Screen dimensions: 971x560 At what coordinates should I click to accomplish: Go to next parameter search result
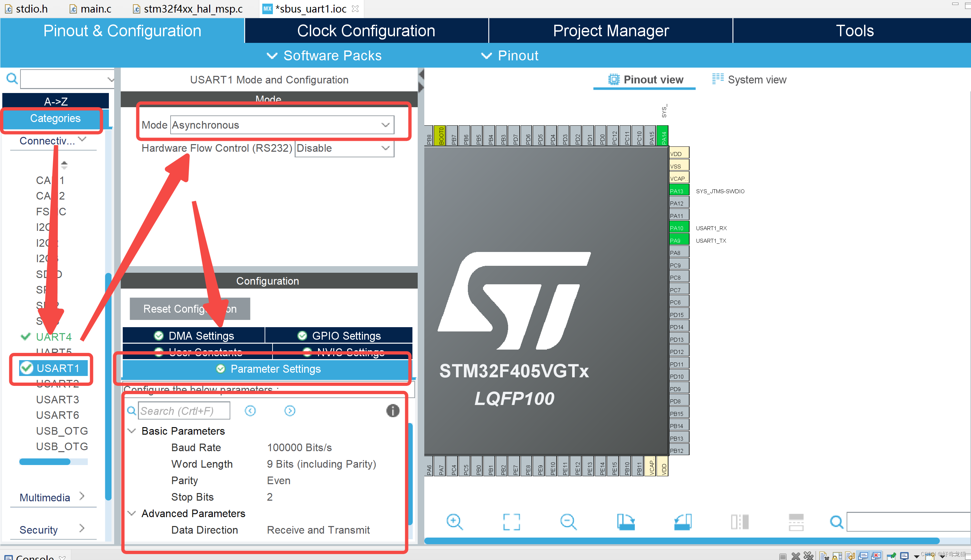pyautogui.click(x=290, y=411)
